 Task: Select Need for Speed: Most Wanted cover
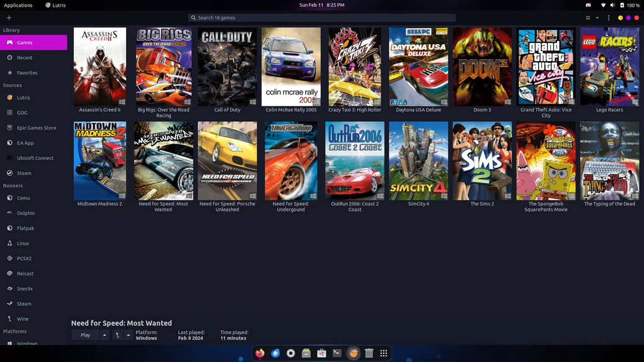click(163, 160)
